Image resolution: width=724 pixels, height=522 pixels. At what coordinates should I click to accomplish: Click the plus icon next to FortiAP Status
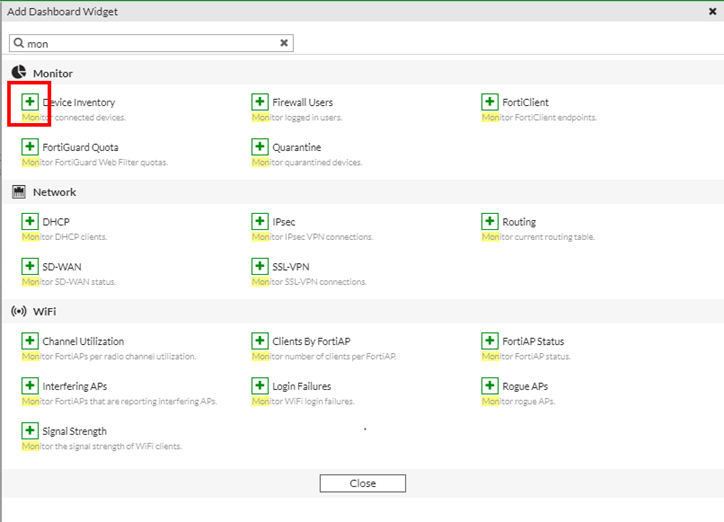point(490,342)
